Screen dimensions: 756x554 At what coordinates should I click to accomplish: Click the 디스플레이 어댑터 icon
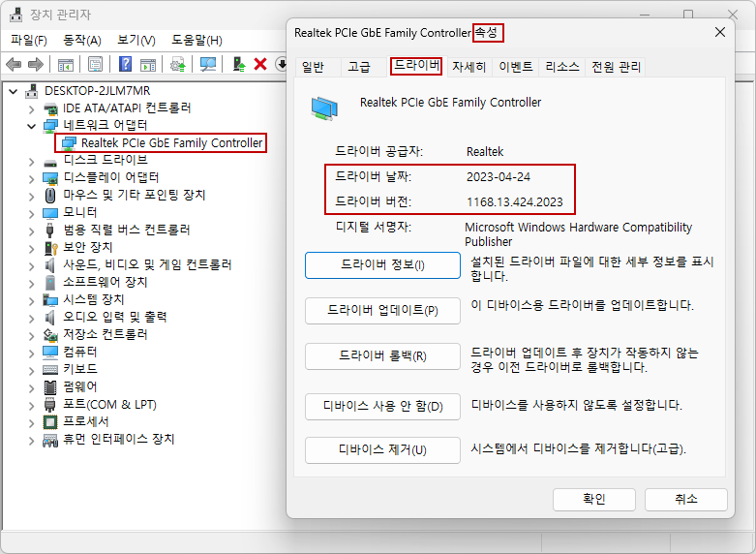point(50,178)
